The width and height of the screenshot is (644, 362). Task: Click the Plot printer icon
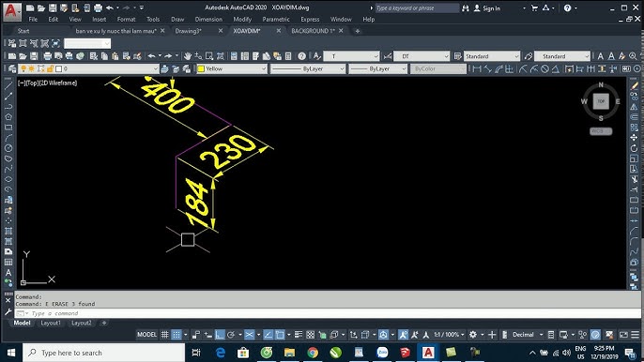[48, 56]
